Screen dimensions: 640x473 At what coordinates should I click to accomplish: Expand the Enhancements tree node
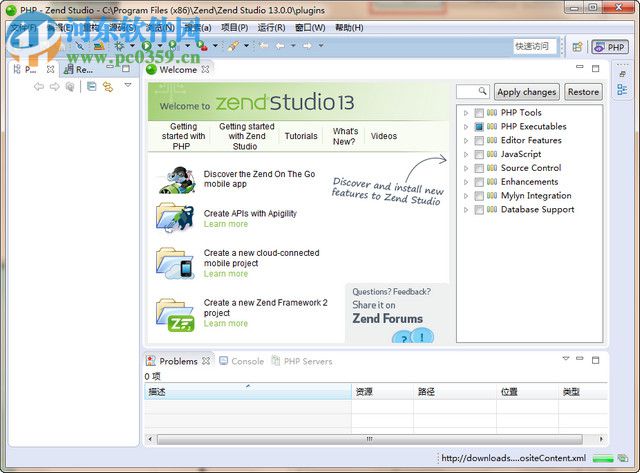click(x=466, y=182)
